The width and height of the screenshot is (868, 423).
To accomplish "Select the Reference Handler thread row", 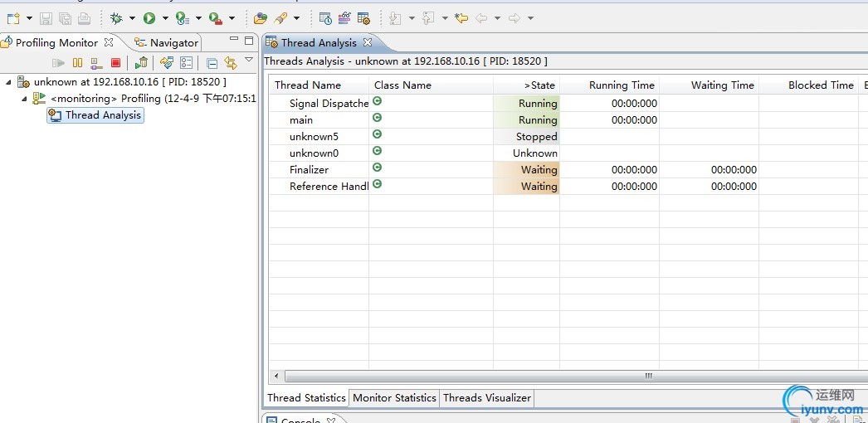I will [x=568, y=187].
